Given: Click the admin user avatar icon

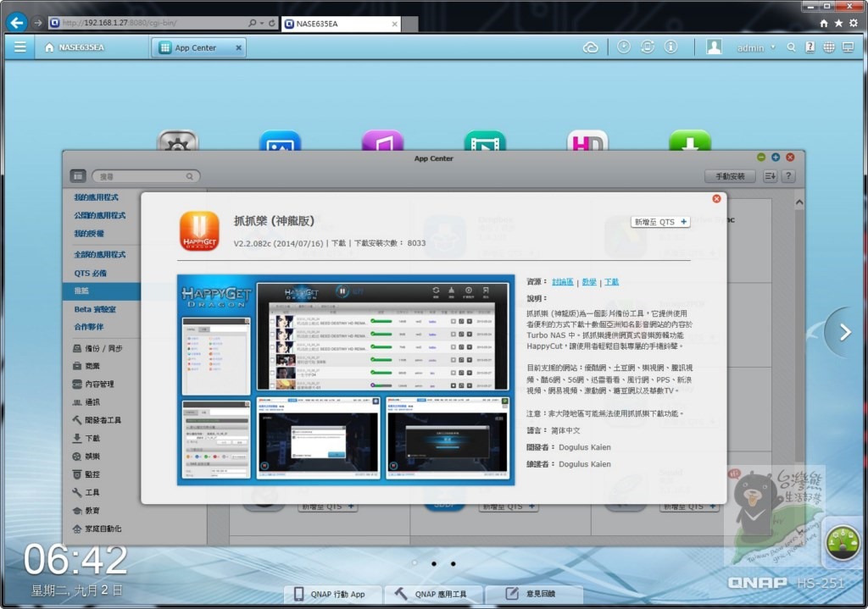Looking at the screenshot, I should pos(714,47).
